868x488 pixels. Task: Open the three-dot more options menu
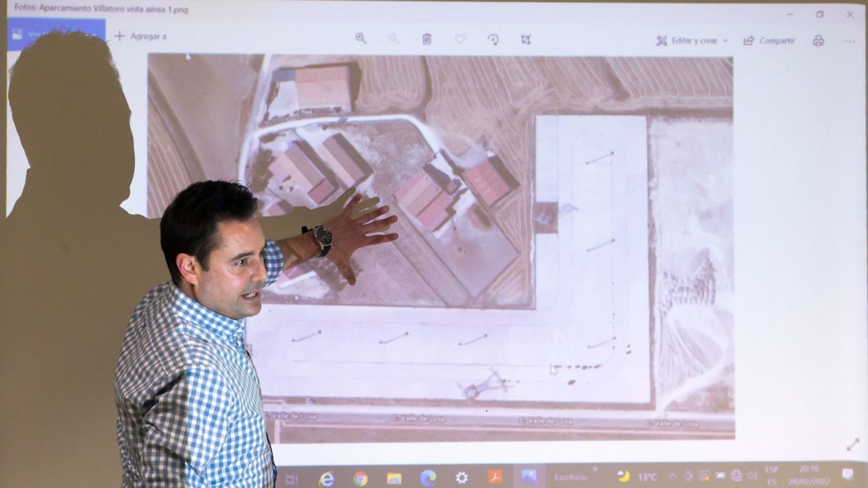tap(850, 41)
